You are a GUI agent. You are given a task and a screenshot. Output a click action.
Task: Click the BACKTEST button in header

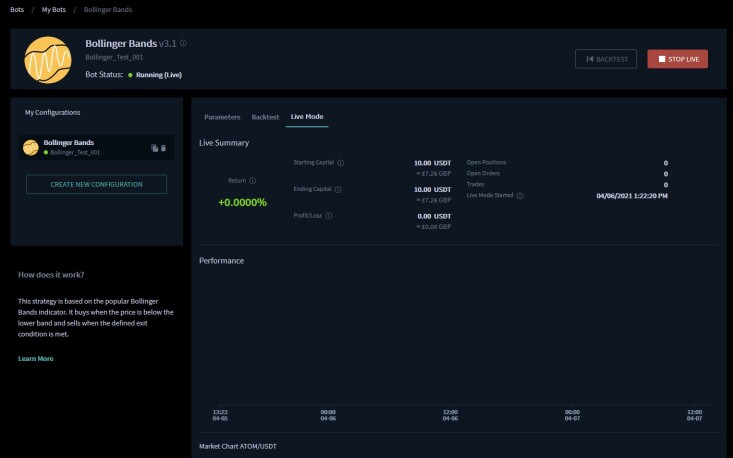606,59
